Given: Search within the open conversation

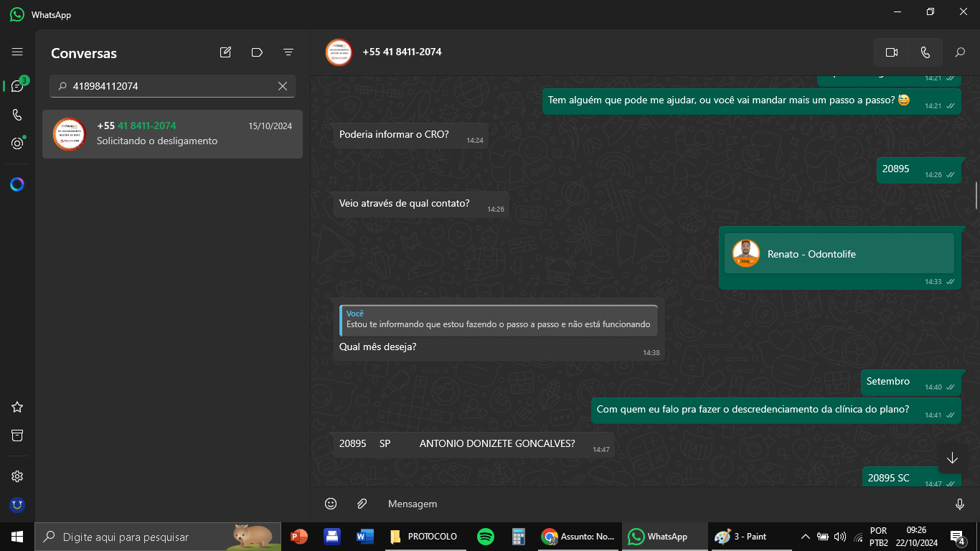Looking at the screenshot, I should click(x=960, y=52).
